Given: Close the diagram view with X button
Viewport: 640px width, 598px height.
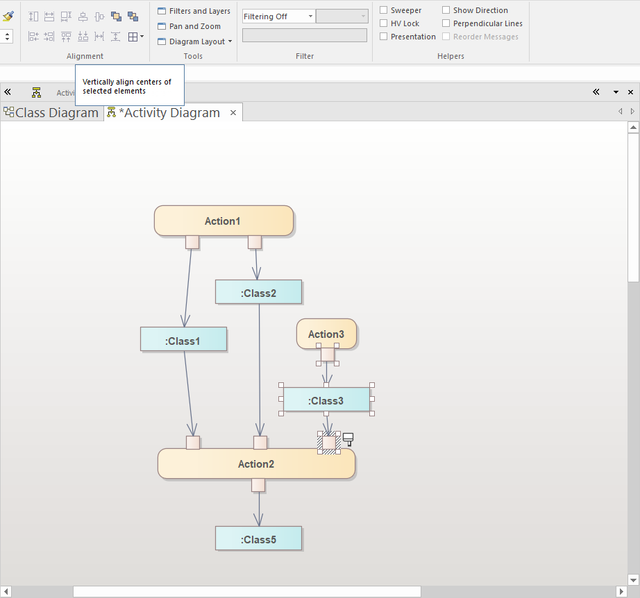Looking at the screenshot, I should pyautogui.click(x=631, y=92).
